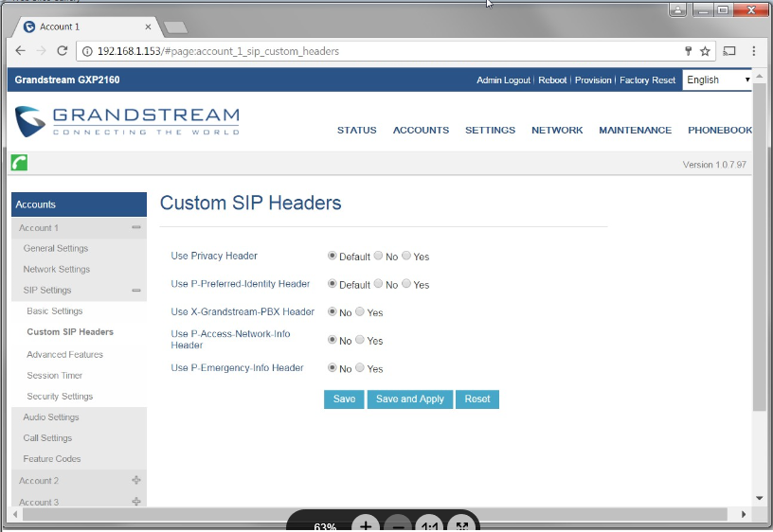Open the English language dropdown
This screenshot has height=532, width=773.
[x=717, y=80]
